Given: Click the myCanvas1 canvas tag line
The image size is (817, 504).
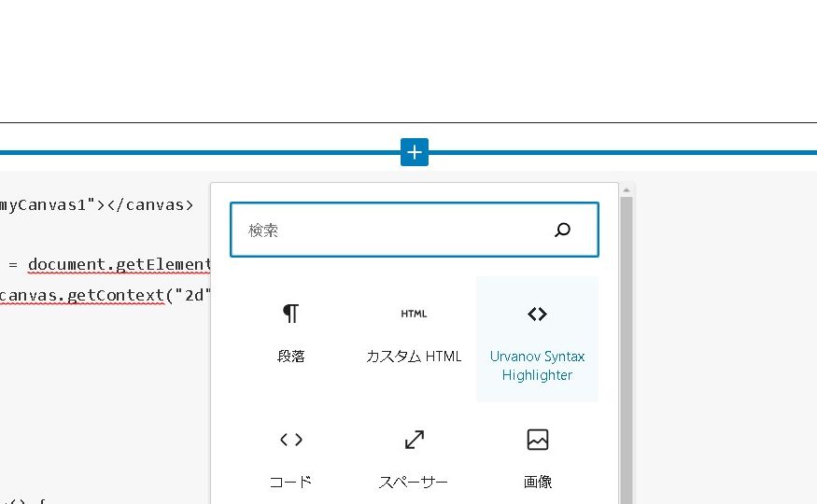Looking at the screenshot, I should click(x=96, y=204).
